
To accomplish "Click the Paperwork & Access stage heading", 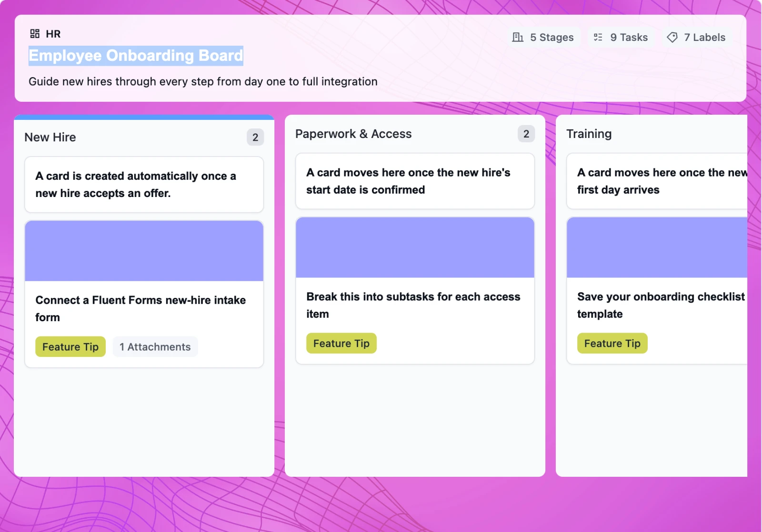I will click(x=353, y=134).
